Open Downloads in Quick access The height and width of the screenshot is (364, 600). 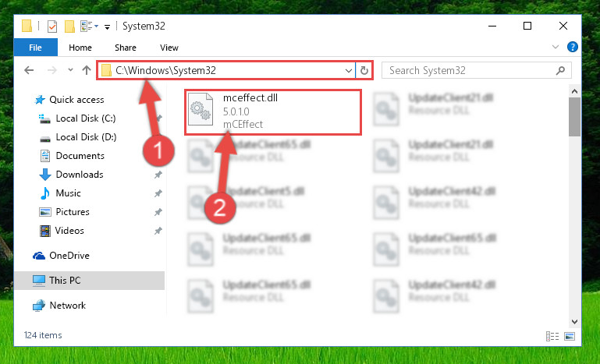tap(80, 175)
